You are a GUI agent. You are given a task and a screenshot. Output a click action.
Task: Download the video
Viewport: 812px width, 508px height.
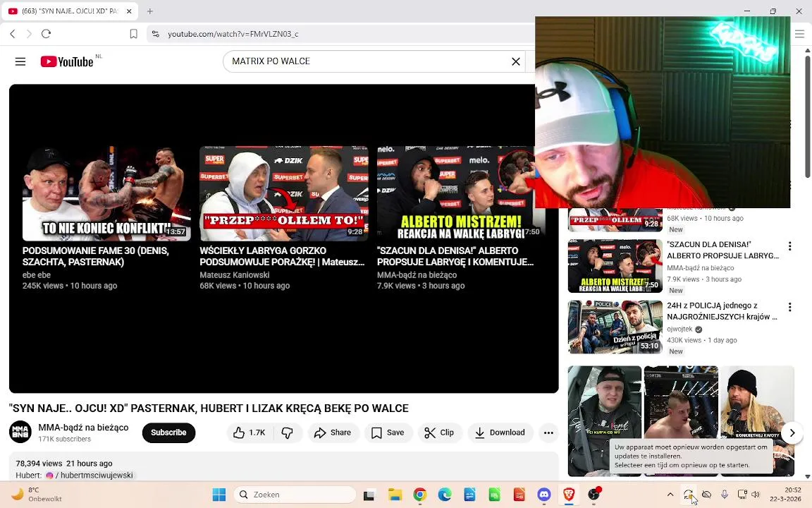pos(500,433)
